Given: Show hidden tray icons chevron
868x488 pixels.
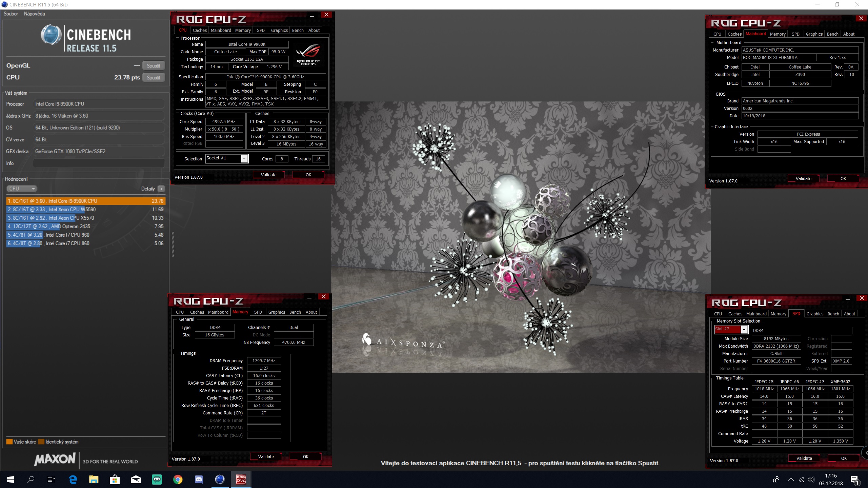Looking at the screenshot, I should (x=791, y=480).
